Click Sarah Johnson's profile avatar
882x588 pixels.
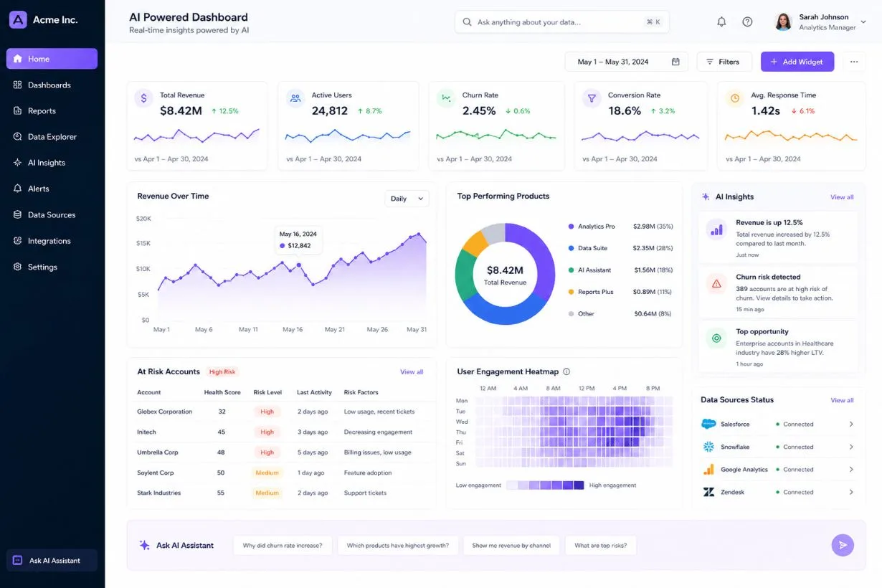tap(783, 22)
